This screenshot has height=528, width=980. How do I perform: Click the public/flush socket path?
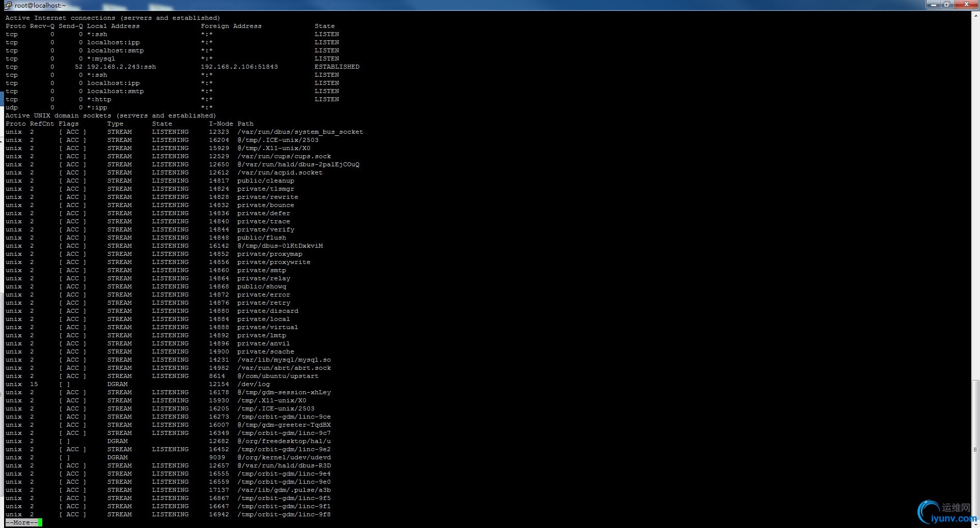tap(262, 238)
